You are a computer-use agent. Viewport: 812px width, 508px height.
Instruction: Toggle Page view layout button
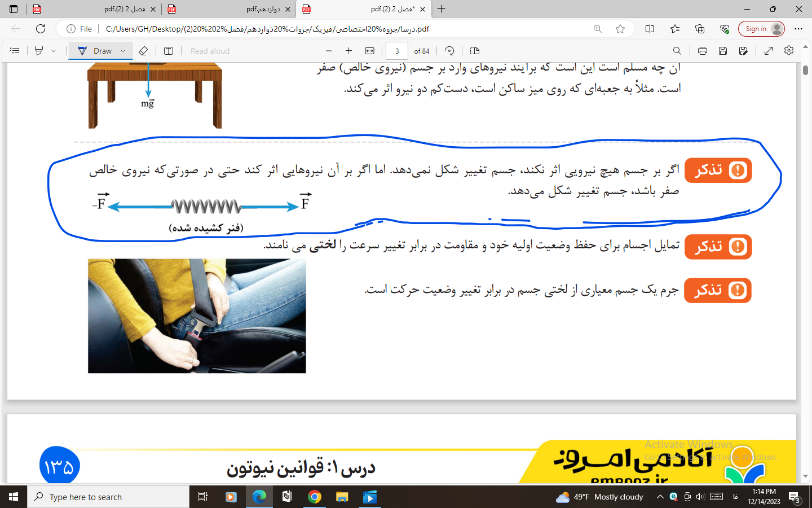tap(475, 51)
